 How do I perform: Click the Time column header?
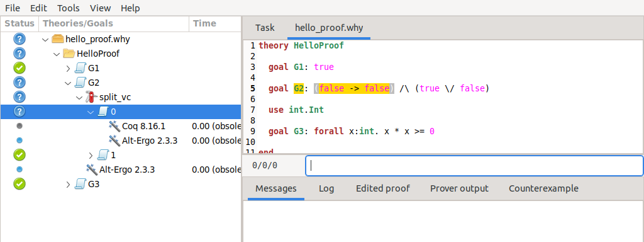pos(215,23)
